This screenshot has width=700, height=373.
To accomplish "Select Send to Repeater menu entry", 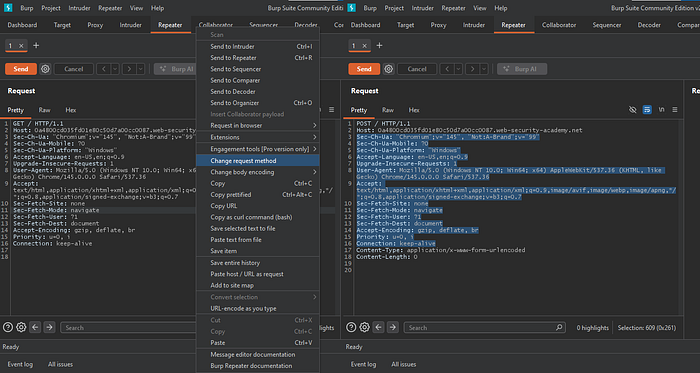I will click(x=258, y=58).
